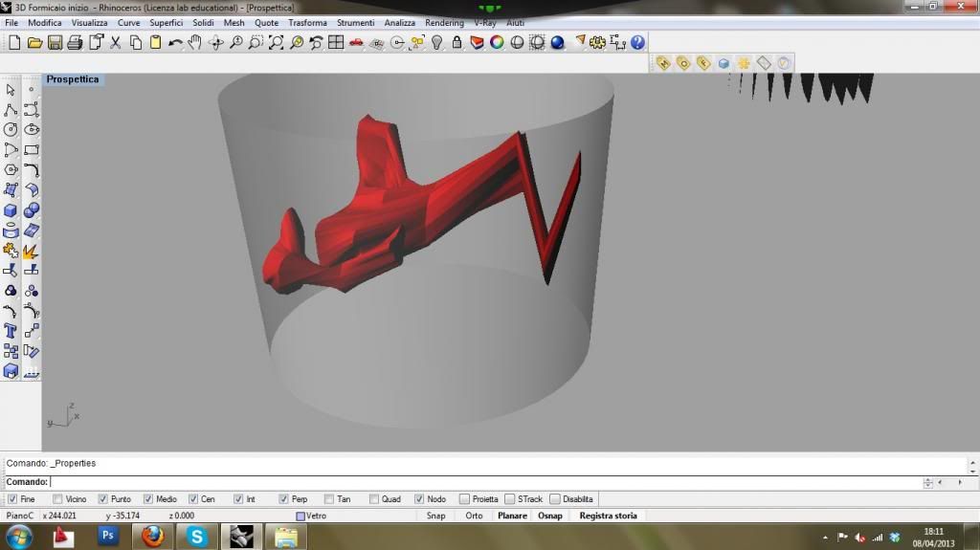This screenshot has height=550, width=980.
Task: Enable the Vicino osnap checkbox
Action: click(57, 499)
